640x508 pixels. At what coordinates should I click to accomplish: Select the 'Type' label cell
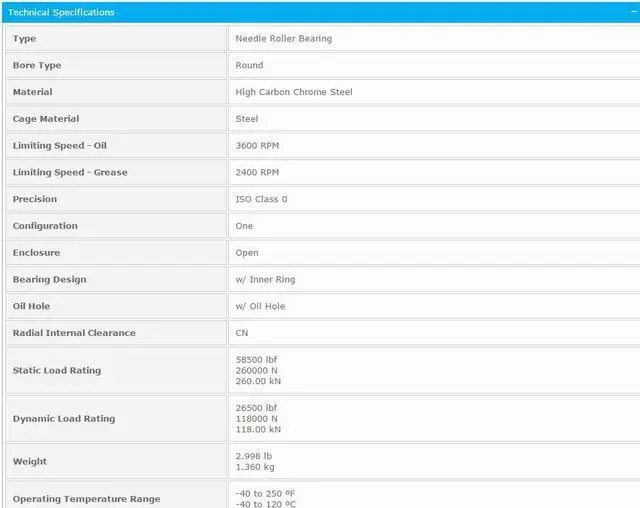tap(116, 38)
